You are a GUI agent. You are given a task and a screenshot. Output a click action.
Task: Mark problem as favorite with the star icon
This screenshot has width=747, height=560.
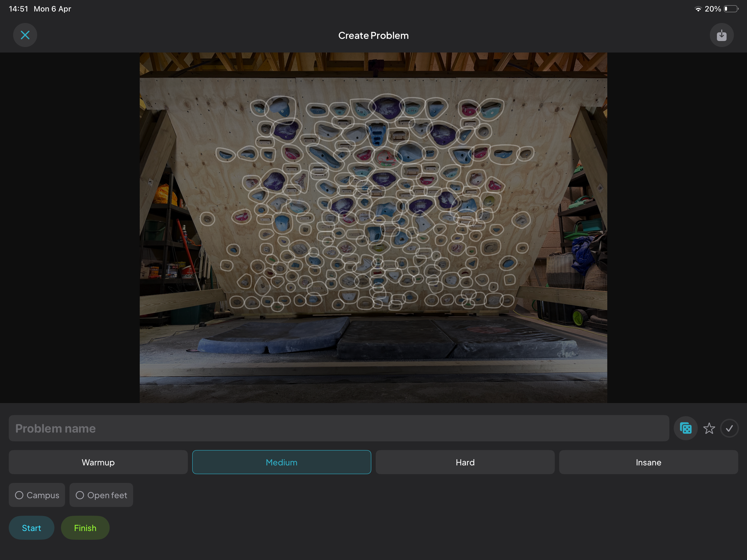709,428
